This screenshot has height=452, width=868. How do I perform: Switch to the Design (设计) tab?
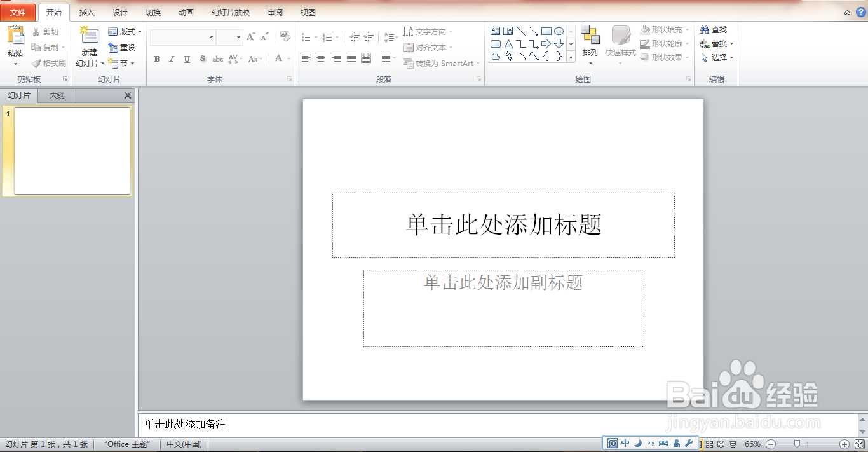pyautogui.click(x=120, y=13)
